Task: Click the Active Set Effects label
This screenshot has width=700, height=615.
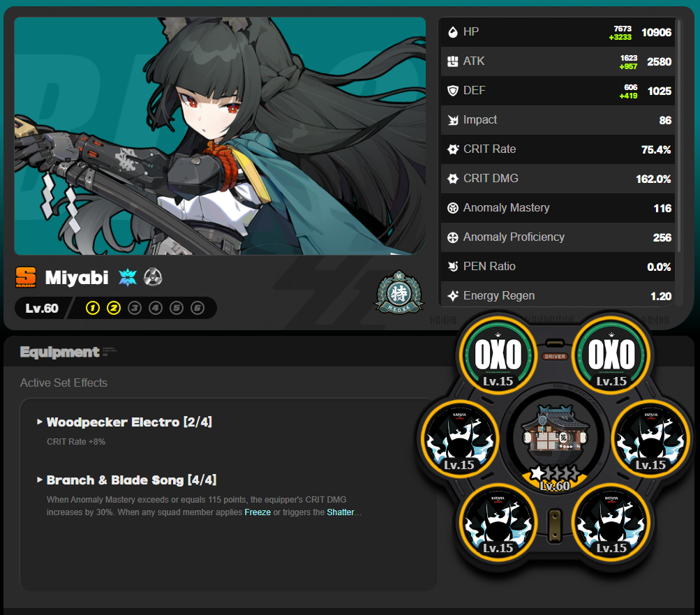Action: [64, 383]
